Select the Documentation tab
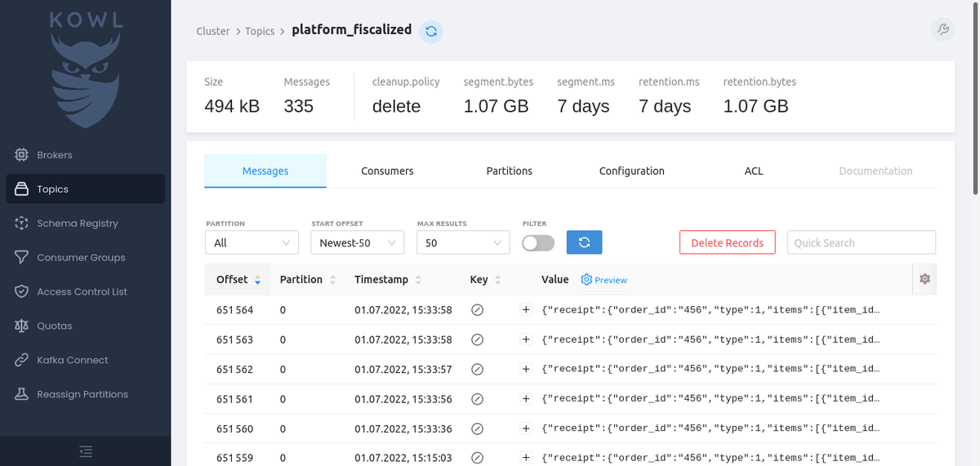Image resolution: width=980 pixels, height=466 pixels. (x=875, y=171)
